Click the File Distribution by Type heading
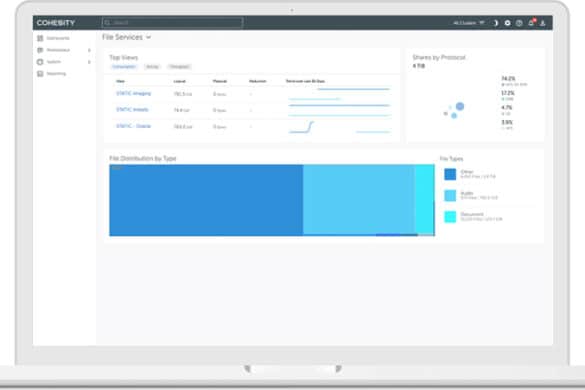585x390 pixels. [x=143, y=159]
